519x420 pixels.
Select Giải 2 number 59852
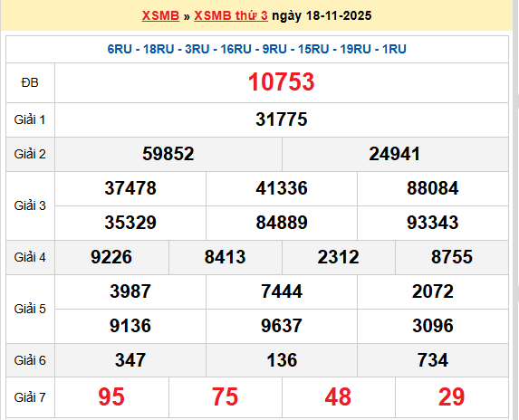[168, 154]
